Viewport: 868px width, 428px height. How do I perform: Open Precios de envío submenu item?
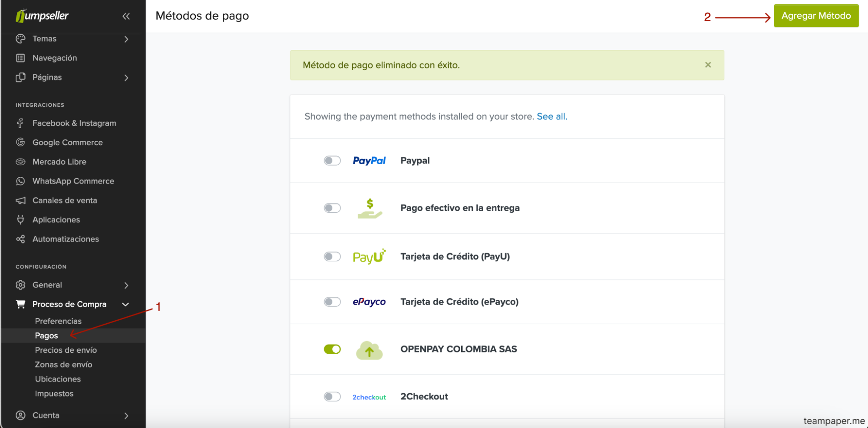[x=66, y=350]
